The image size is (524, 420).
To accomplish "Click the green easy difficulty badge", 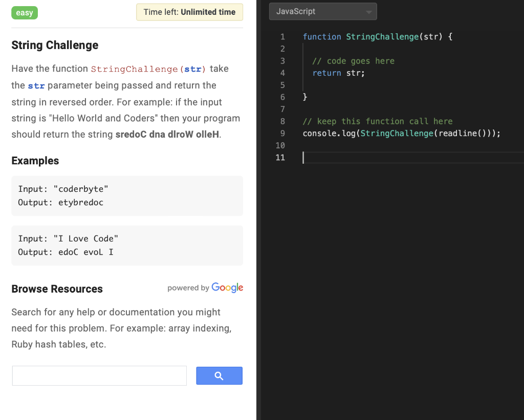I will coord(24,12).
